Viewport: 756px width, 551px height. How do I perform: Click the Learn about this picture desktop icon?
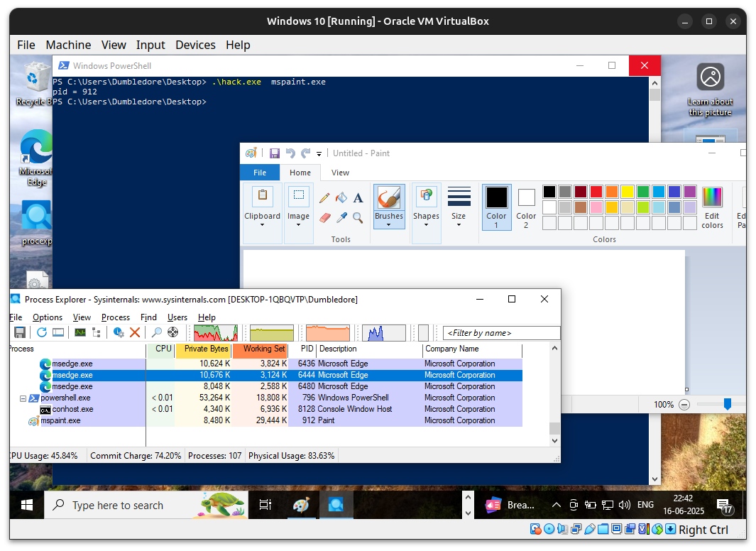(x=710, y=90)
